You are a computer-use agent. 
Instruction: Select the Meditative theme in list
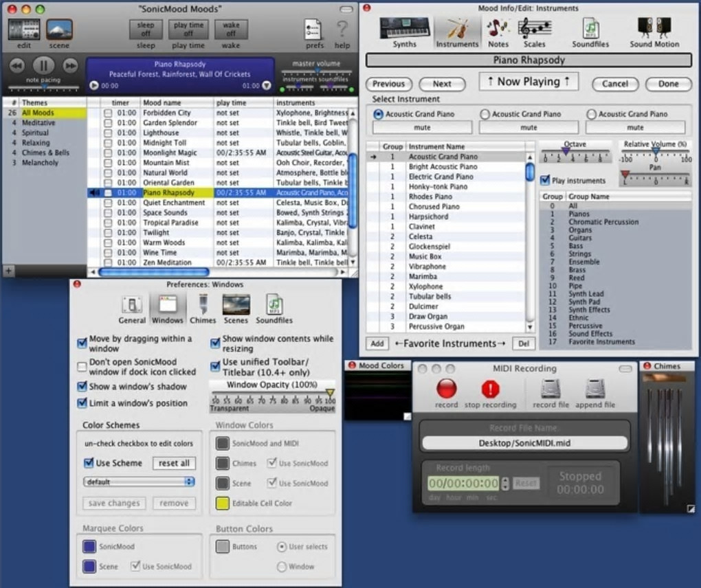click(39, 123)
